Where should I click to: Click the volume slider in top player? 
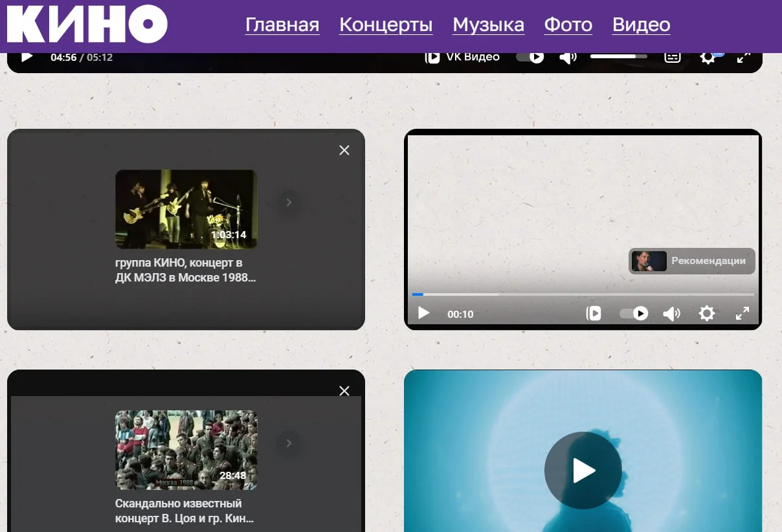click(618, 57)
